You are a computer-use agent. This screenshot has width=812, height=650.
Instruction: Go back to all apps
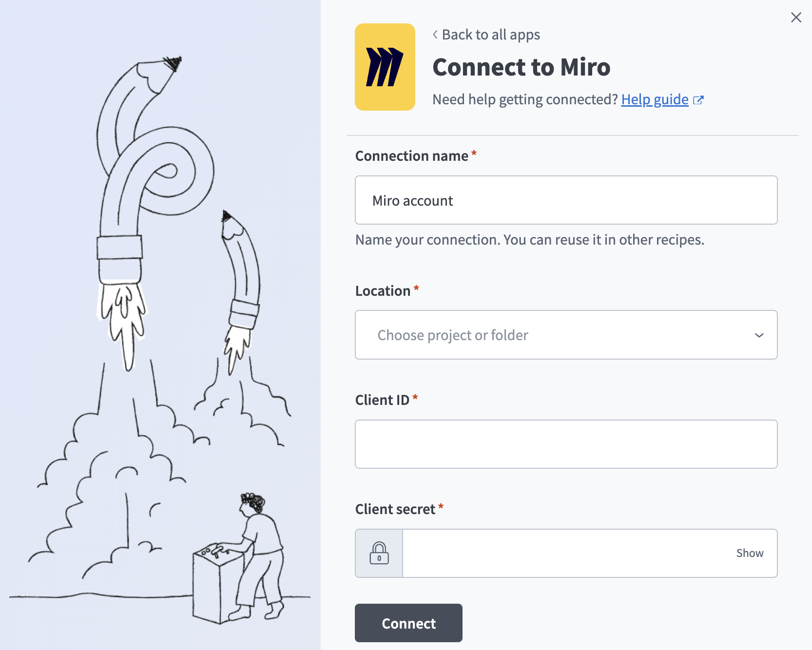pos(486,35)
